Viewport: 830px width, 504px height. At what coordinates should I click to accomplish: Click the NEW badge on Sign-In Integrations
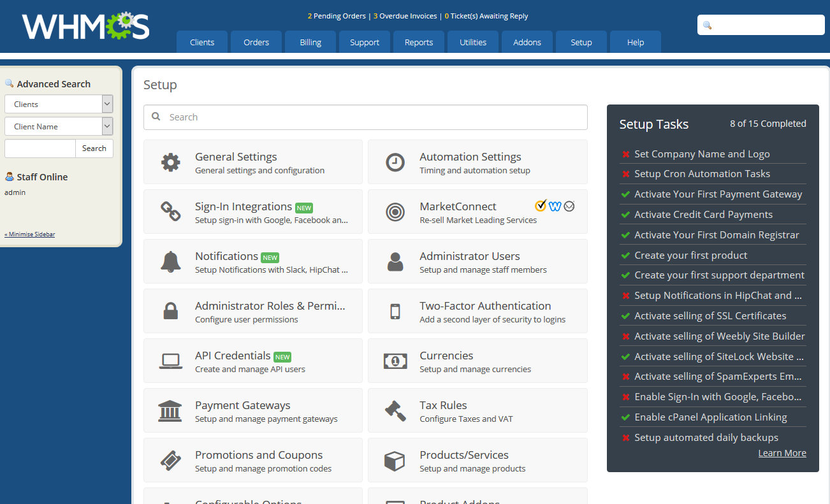(304, 208)
